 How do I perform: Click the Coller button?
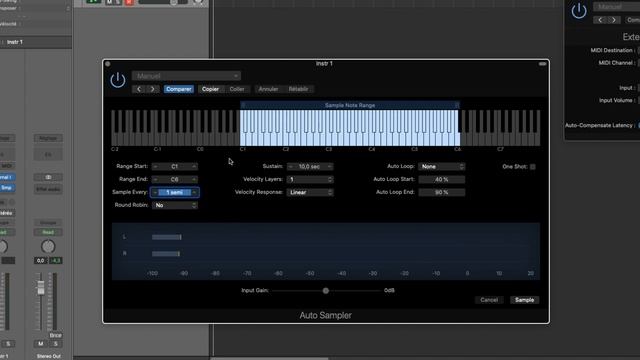pos(237,89)
